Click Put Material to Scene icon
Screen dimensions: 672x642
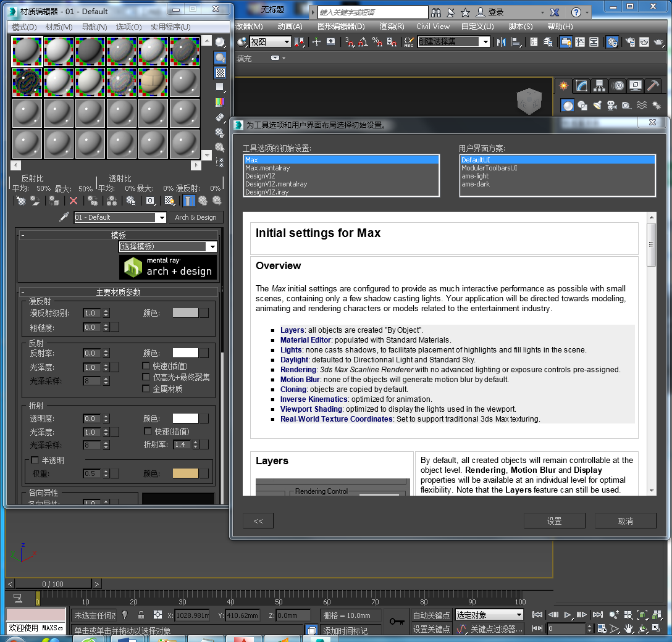(x=35, y=201)
